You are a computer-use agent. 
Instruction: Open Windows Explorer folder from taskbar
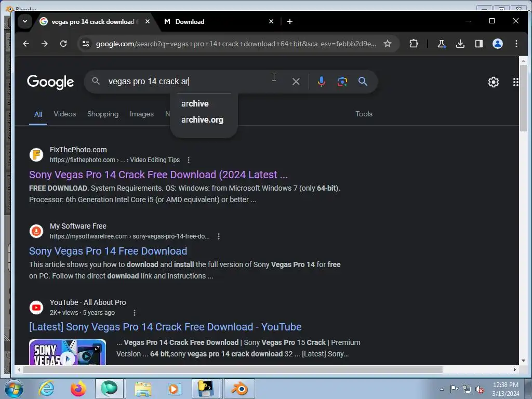pos(143,389)
